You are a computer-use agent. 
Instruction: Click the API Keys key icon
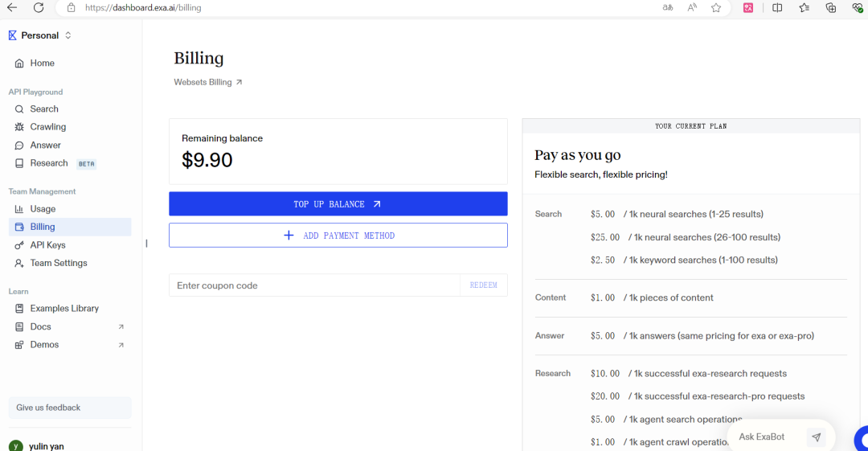pos(19,245)
